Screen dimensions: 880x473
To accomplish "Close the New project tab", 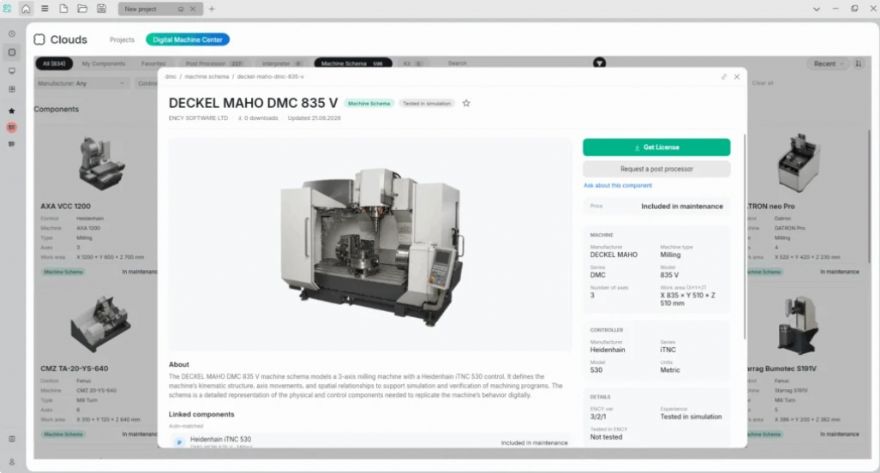I will click(x=193, y=9).
